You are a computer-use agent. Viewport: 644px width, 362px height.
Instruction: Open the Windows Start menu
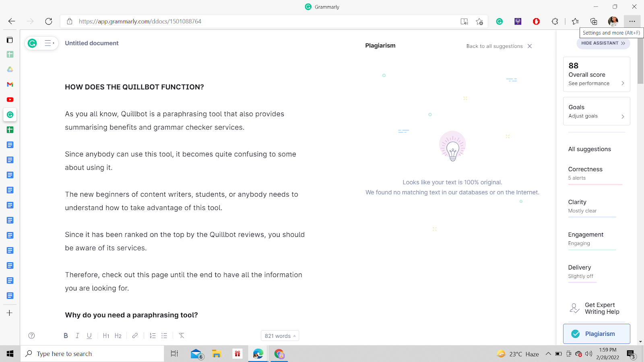[x=10, y=354]
